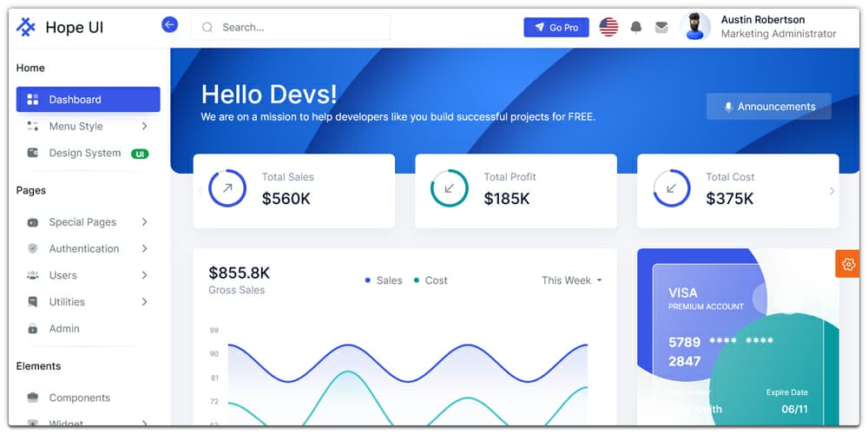Click the $375K Total Cost value
This screenshot has width=868, height=434.
730,199
